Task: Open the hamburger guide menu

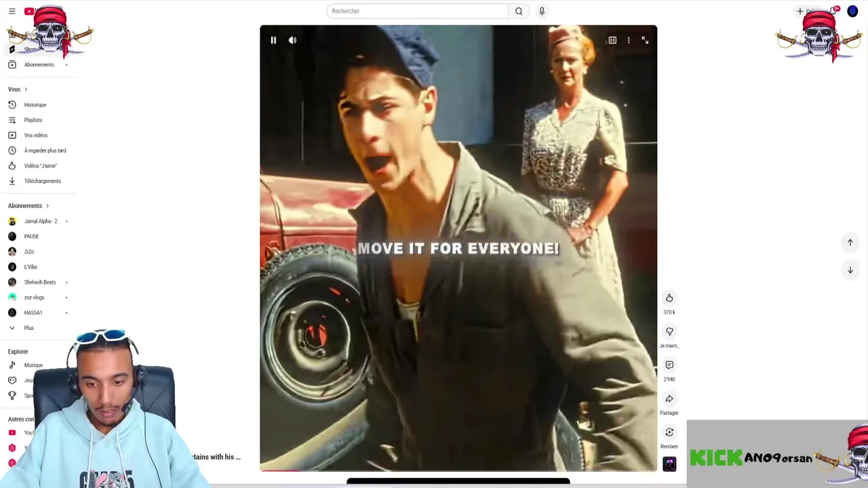Action: tap(12, 11)
